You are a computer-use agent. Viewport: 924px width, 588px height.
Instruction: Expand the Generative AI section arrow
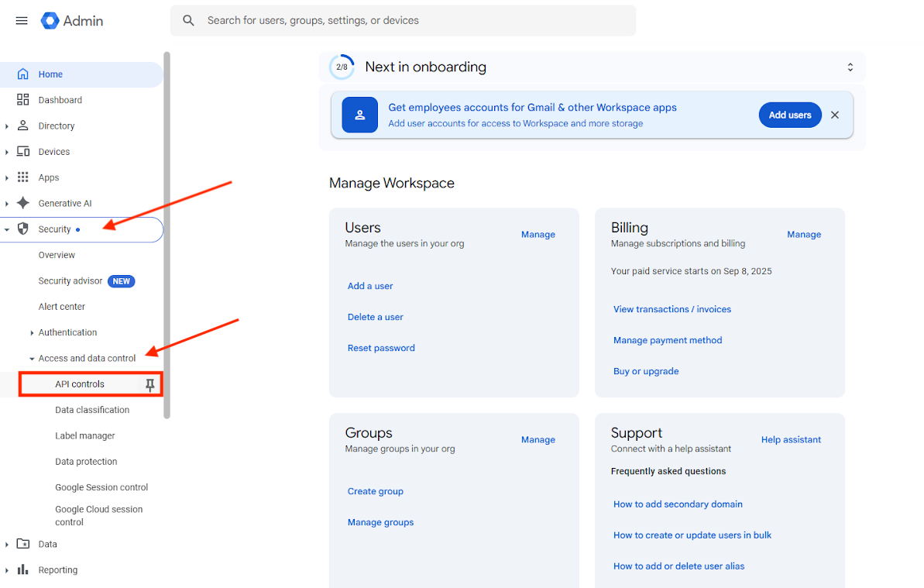click(x=6, y=204)
